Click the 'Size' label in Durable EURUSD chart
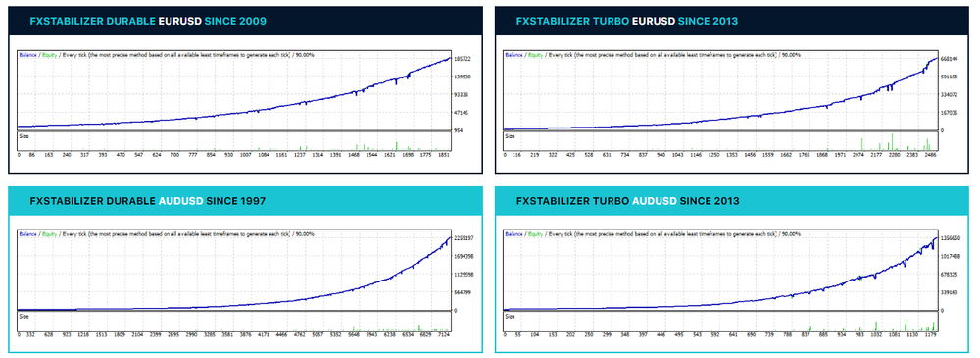Screen dimensions: 980x358 tap(24, 135)
